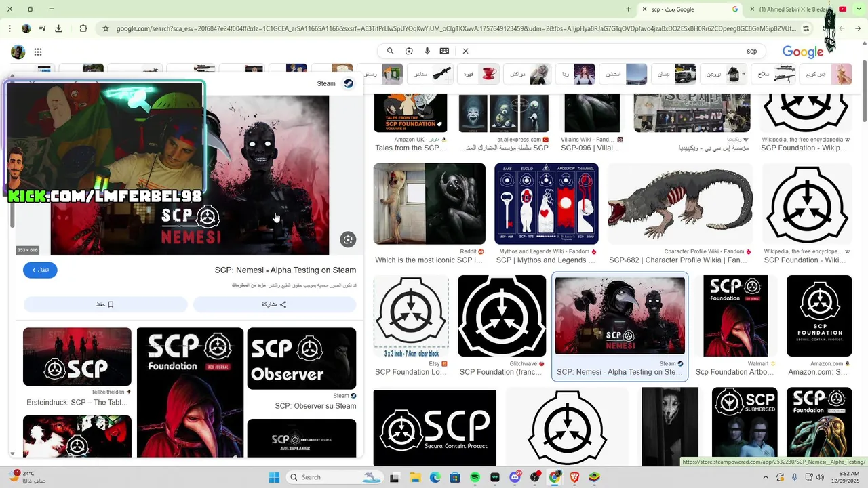Click the حفظ save button
The image size is (868, 488).
coord(105,304)
